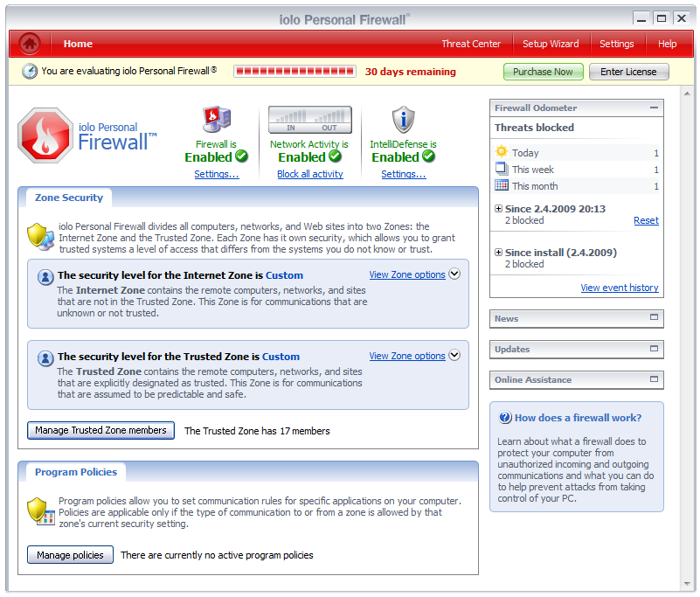The height and width of the screenshot is (597, 700).
Task: Click How does a firewall work link
Action: [x=578, y=418]
